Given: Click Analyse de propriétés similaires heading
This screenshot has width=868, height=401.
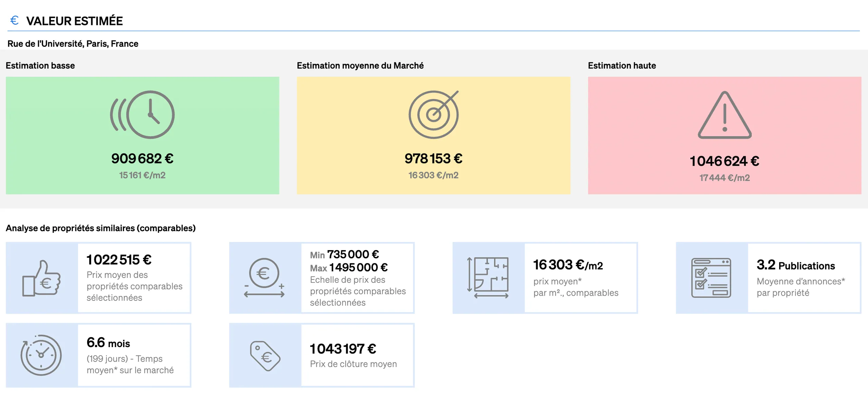Looking at the screenshot, I should click(101, 228).
